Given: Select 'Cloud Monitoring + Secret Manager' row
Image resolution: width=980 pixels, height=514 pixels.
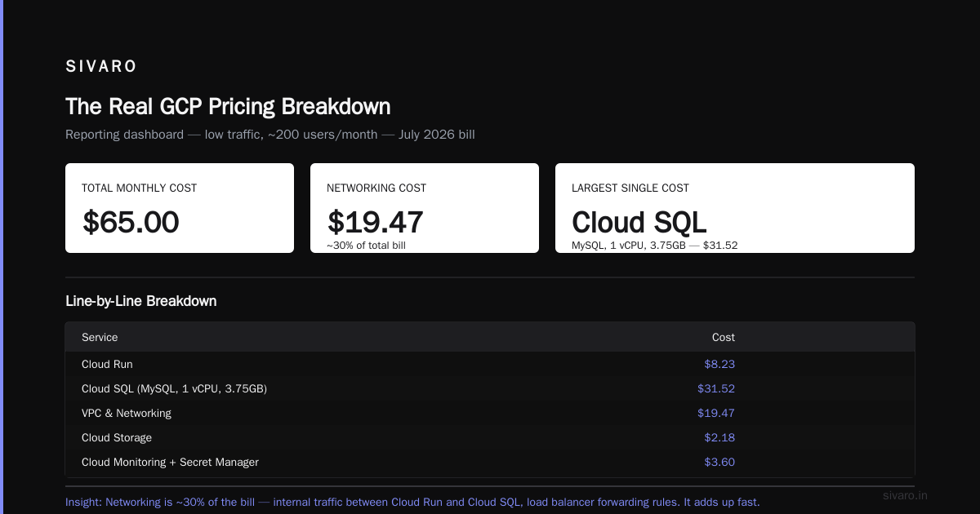Looking at the screenshot, I should point(490,462).
